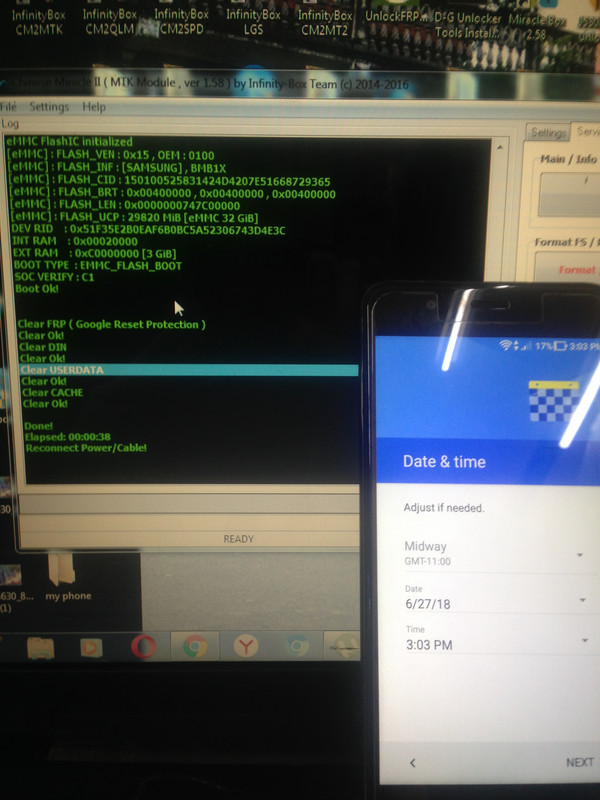Open the InfinityBox CM2MT2 desktop shortcut
Viewport: 600px width, 800px height.
click(x=324, y=22)
